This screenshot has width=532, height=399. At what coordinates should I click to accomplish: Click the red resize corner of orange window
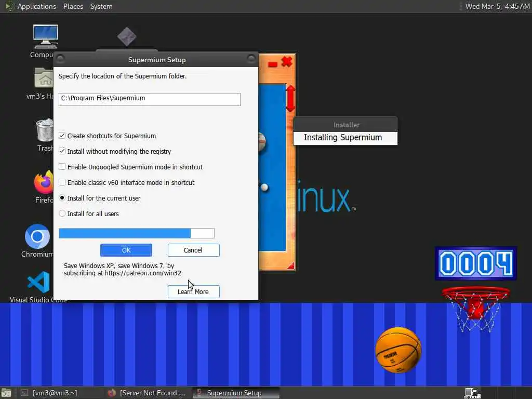(x=290, y=265)
